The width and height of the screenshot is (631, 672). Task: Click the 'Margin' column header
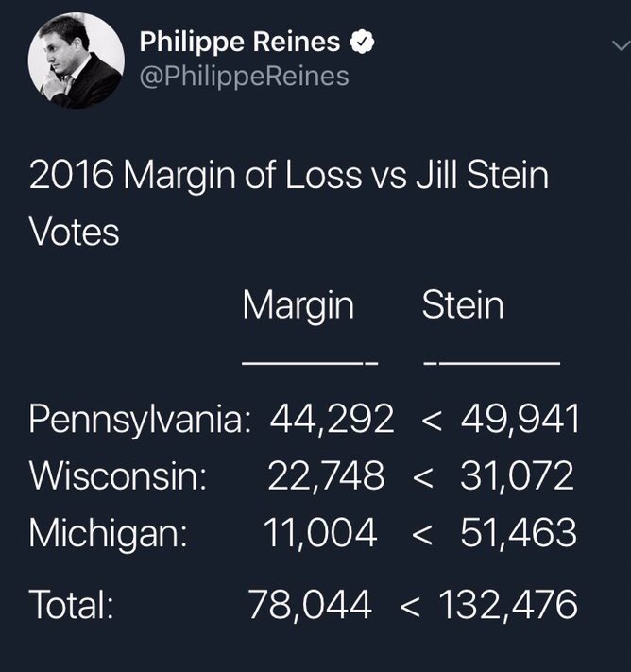[298, 304]
